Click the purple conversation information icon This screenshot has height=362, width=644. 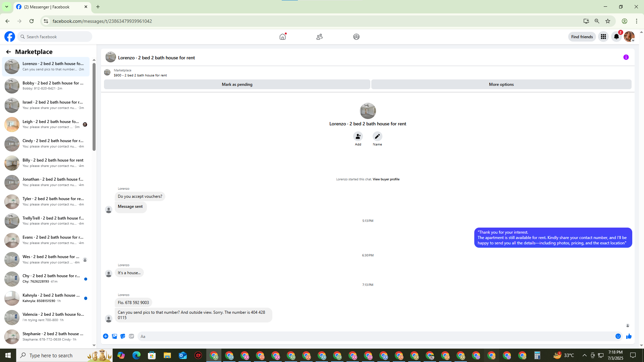coord(626,57)
